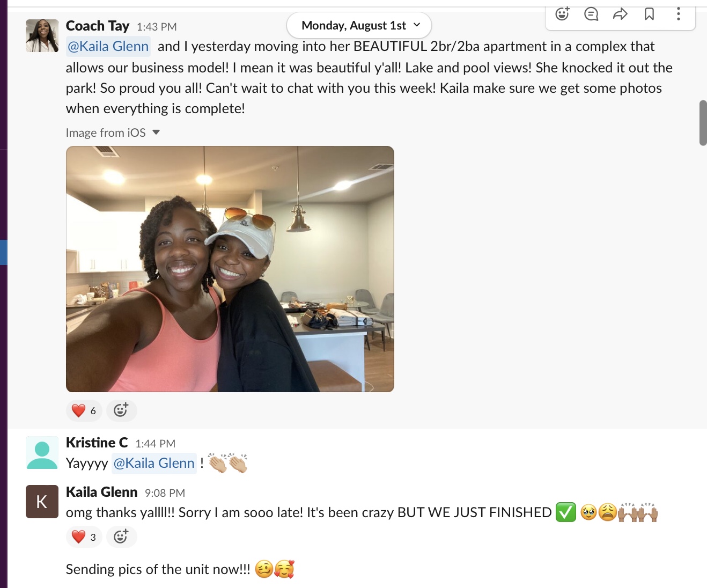Click the message list scrollbar thumb
Screen dimensions: 707x588
click(703, 122)
